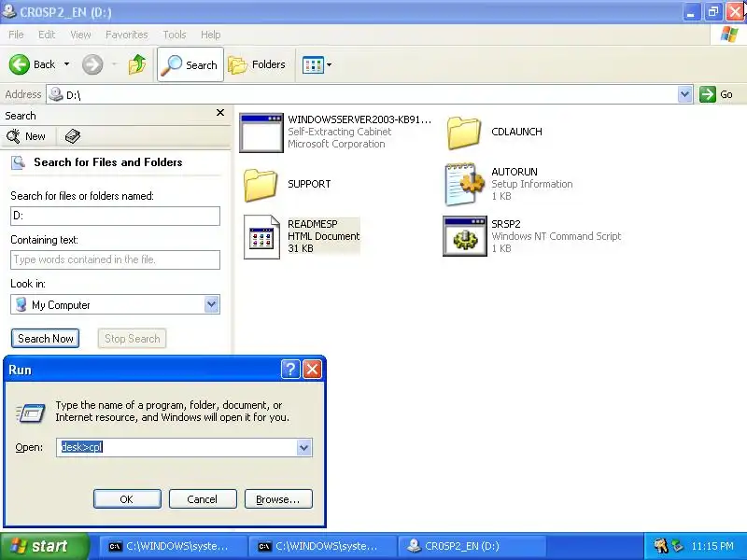Click the Stop Search button
The width and height of the screenshot is (747, 560).
coord(132,339)
